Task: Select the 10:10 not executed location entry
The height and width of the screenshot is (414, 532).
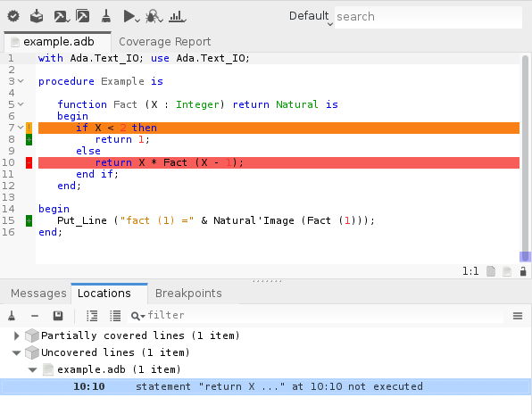Action: (266, 386)
